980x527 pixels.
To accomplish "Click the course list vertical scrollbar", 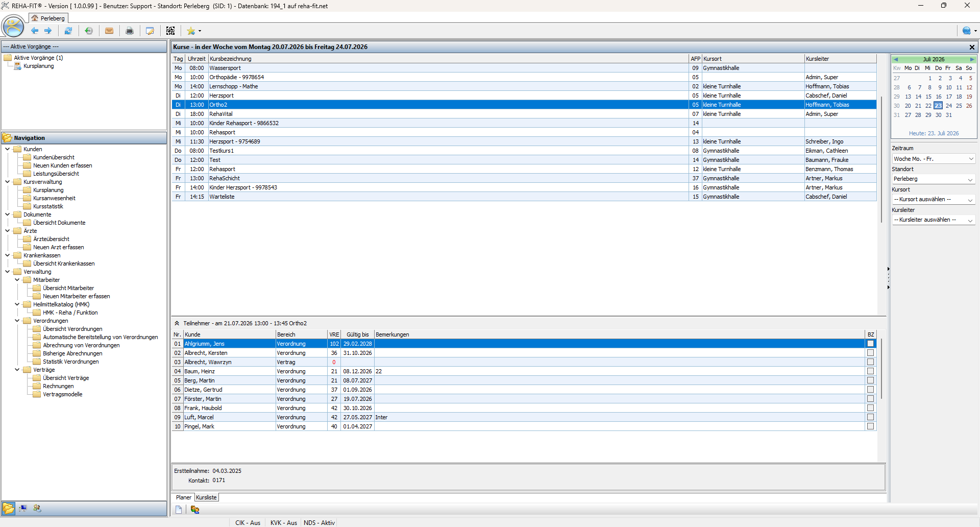I will click(x=881, y=158).
